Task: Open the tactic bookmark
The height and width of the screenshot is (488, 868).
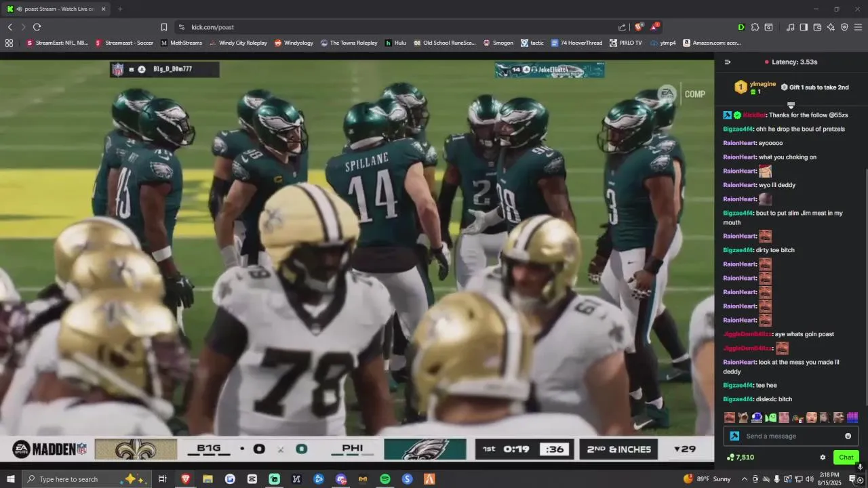Action: (532, 43)
